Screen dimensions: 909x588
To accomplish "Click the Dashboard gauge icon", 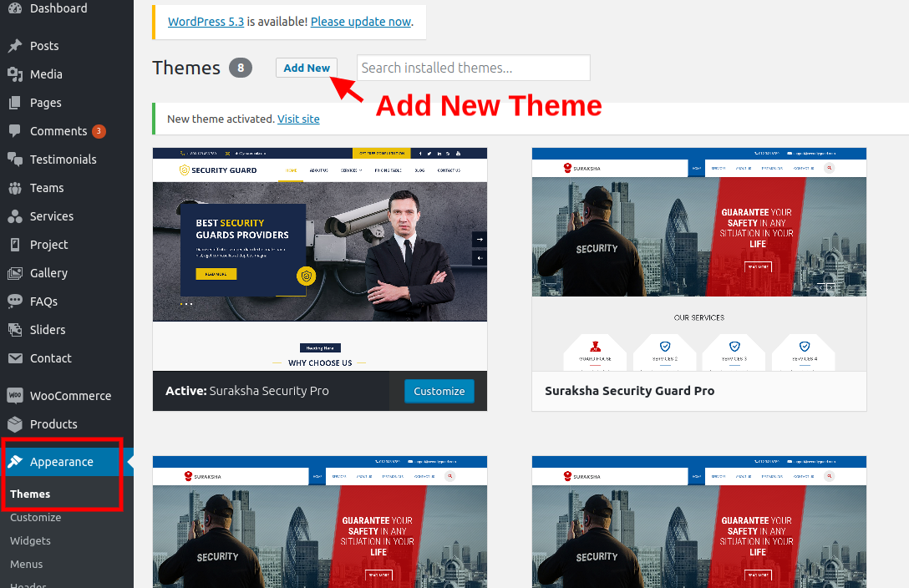I will (15, 8).
